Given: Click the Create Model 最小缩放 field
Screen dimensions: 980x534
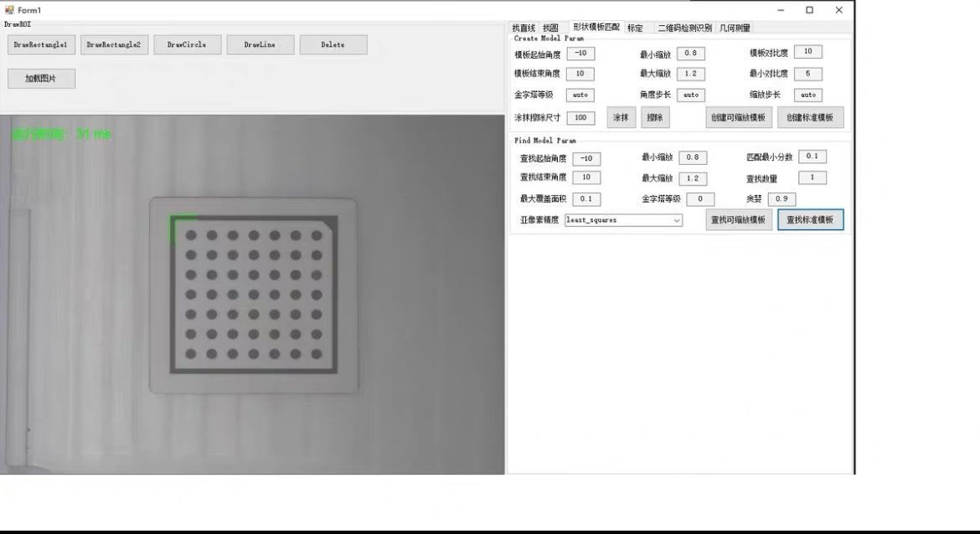Looking at the screenshot, I should tap(691, 54).
